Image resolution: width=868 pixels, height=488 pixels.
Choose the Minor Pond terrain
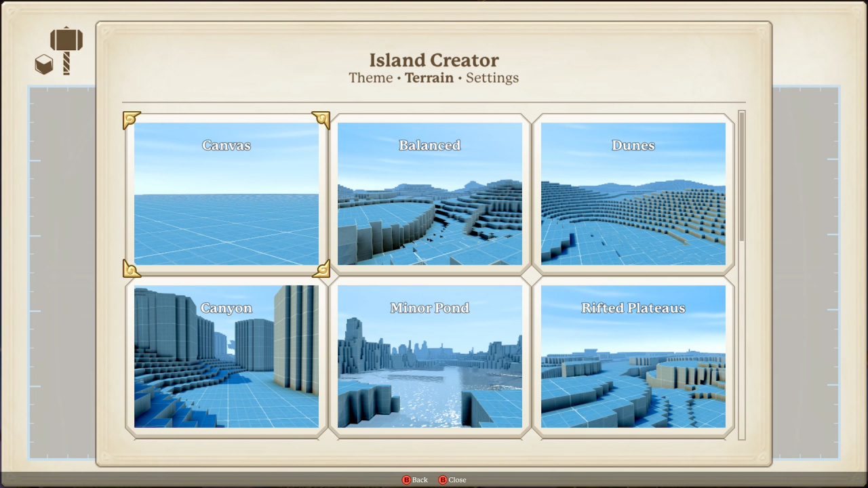430,357
